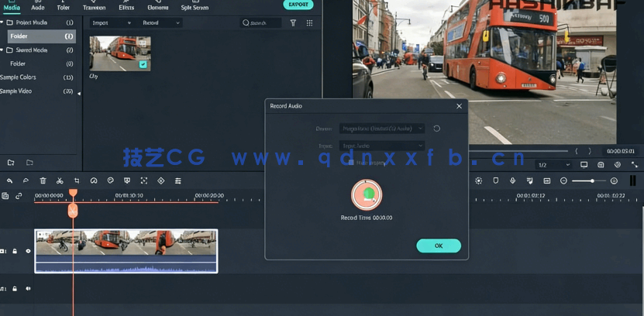This screenshot has width=644, height=316.
Task: Click the Split scissors icon in timeline toolbar
Action: point(60,180)
